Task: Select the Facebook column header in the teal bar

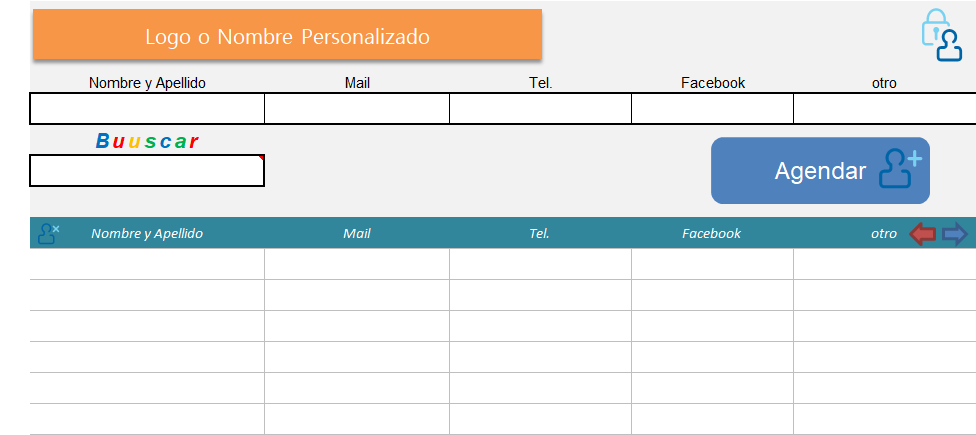Action: 712,233
